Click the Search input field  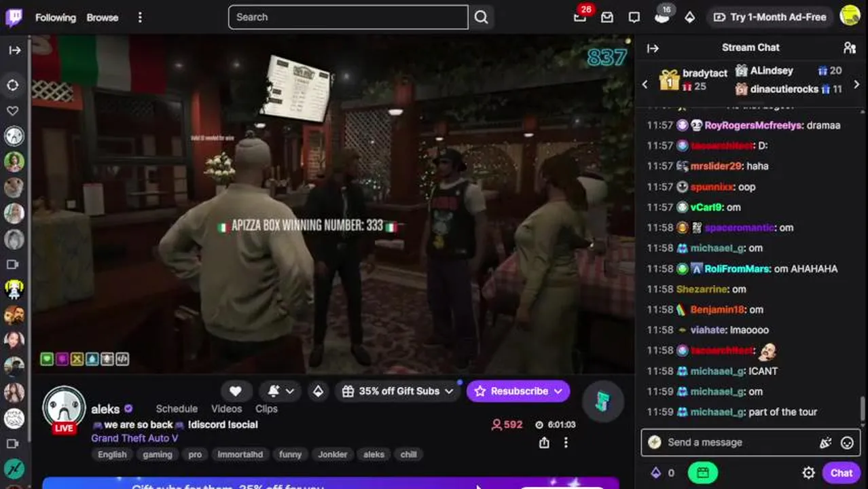click(x=348, y=17)
